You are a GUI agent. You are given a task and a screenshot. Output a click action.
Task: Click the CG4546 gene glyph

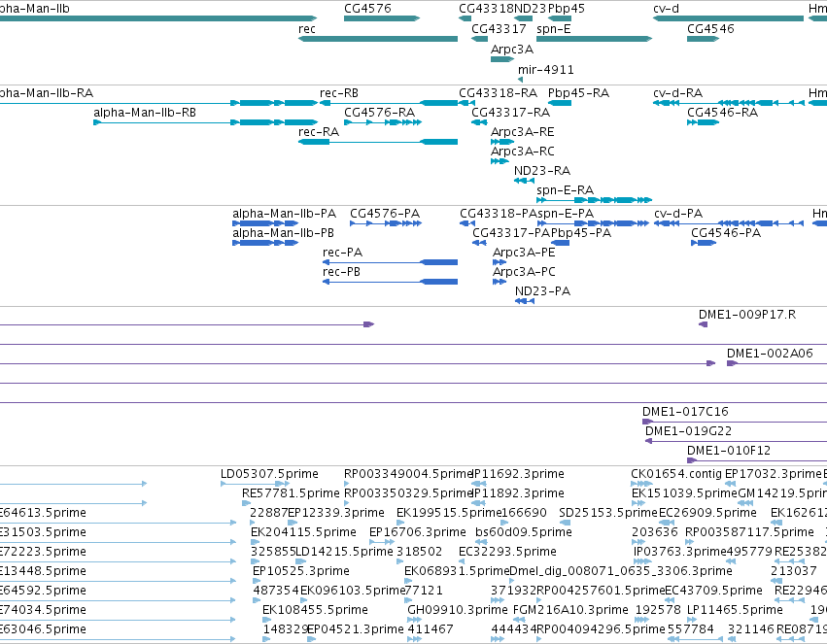[x=703, y=39]
